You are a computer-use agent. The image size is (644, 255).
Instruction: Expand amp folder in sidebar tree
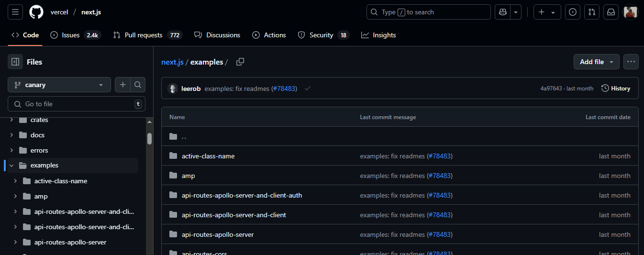(15, 196)
